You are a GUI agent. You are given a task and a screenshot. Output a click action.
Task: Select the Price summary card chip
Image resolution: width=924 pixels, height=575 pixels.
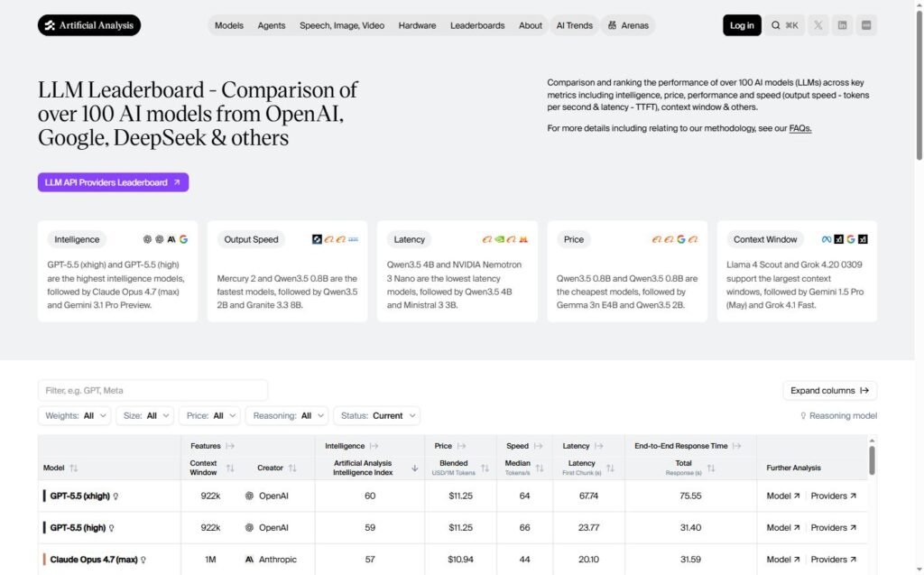573,239
